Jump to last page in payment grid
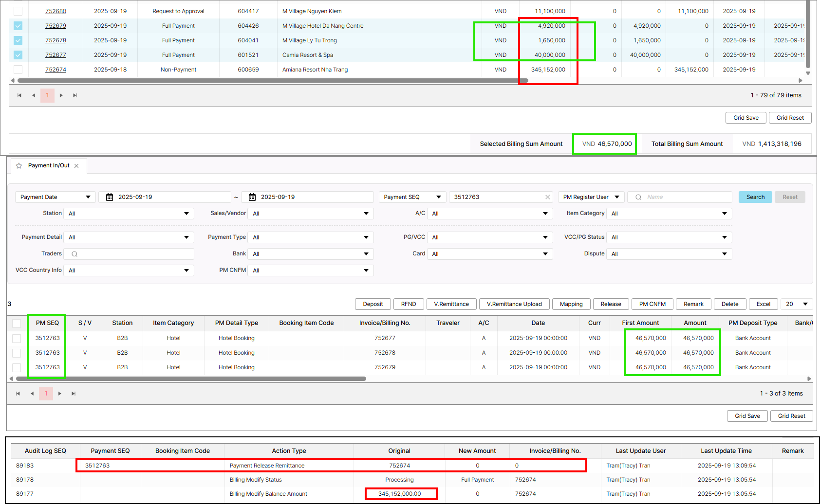 74,394
